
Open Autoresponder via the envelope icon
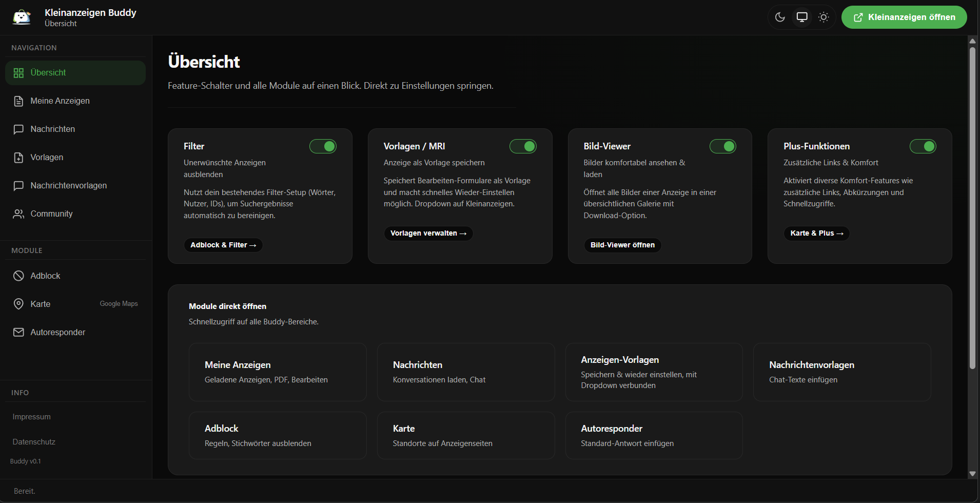click(x=18, y=332)
